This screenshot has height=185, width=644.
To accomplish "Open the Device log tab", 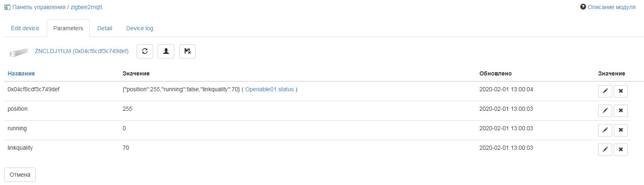I will coord(139,28).
